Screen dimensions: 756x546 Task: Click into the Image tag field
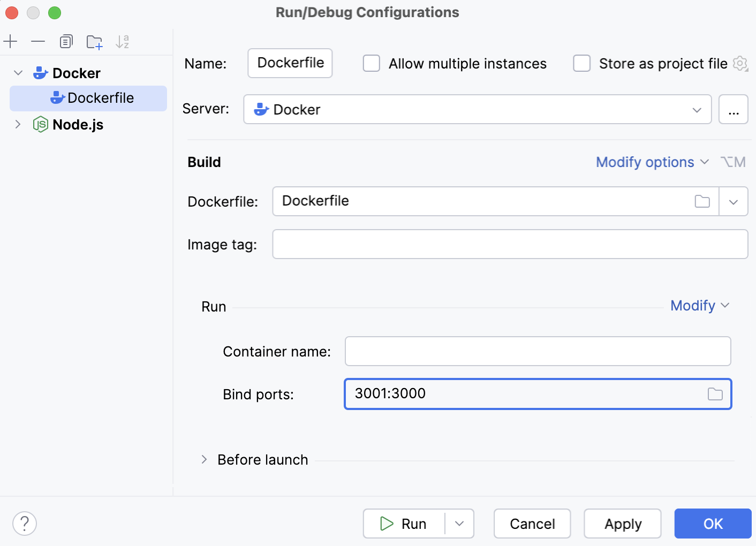tap(510, 244)
